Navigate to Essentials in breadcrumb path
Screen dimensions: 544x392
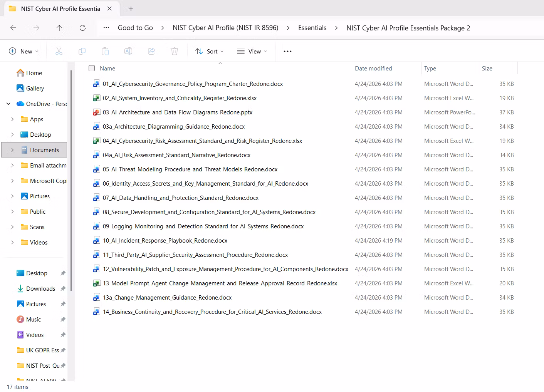pyautogui.click(x=312, y=28)
